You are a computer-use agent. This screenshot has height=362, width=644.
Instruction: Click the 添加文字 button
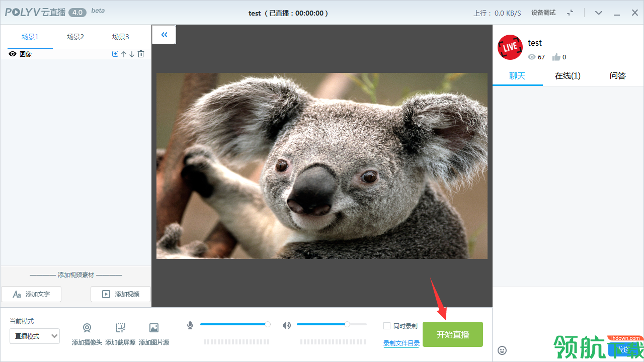31,294
